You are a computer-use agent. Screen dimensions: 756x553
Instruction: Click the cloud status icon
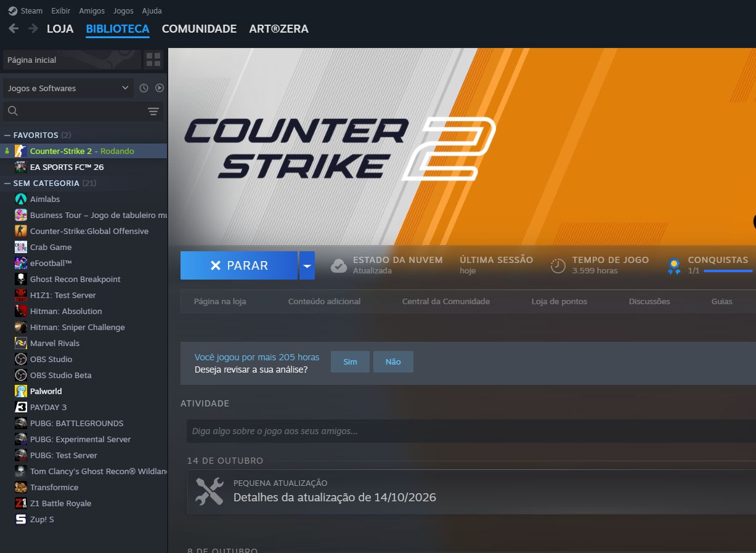(339, 265)
